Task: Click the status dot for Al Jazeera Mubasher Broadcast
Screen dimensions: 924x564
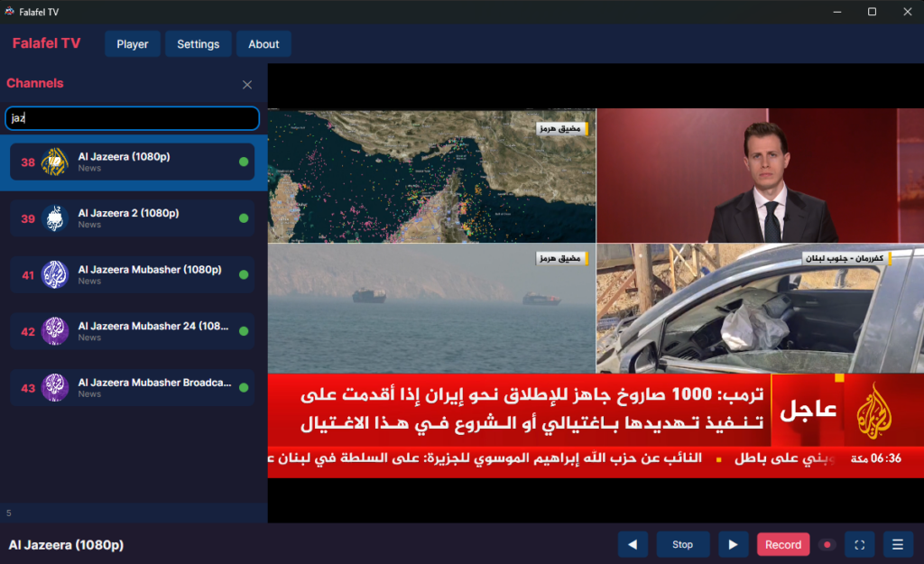Action: pyautogui.click(x=244, y=388)
